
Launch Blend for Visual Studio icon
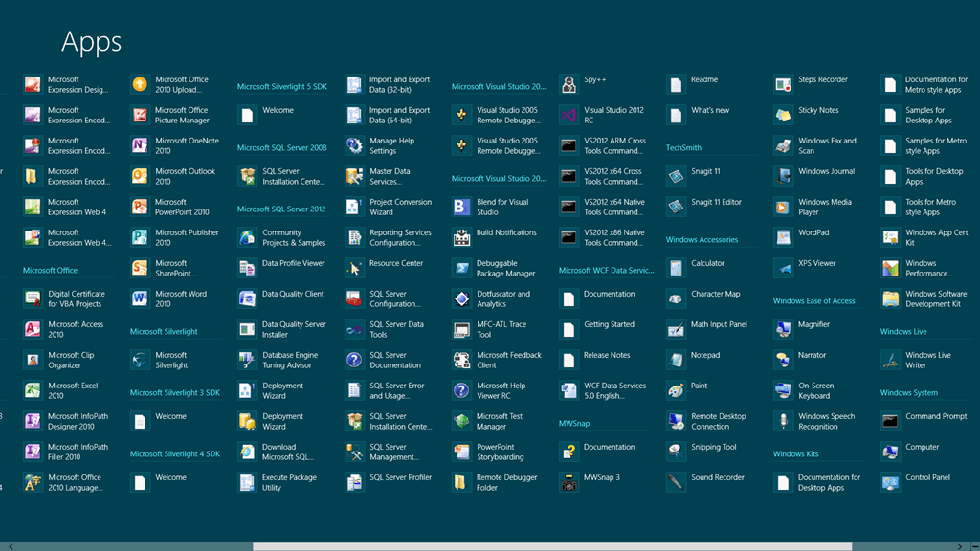(x=461, y=207)
